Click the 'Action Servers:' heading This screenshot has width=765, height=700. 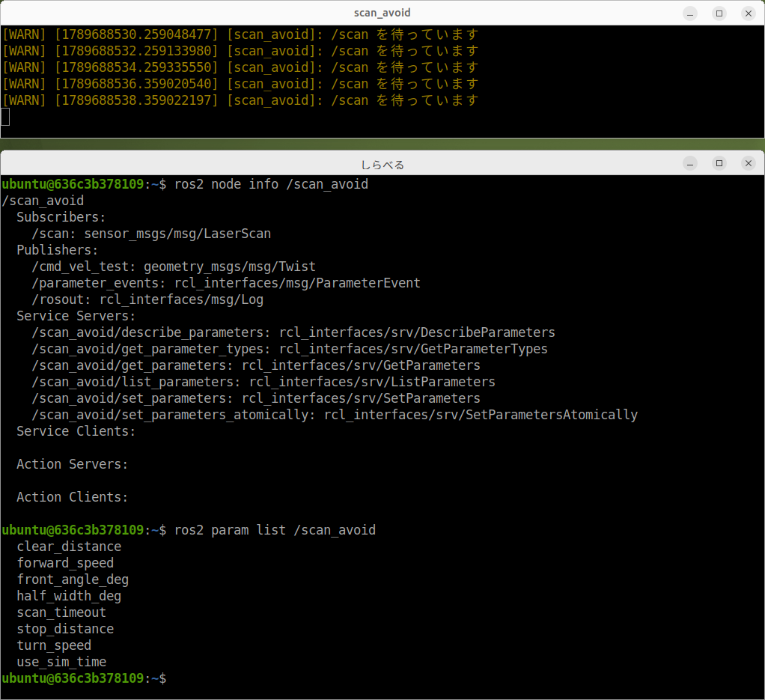point(72,464)
